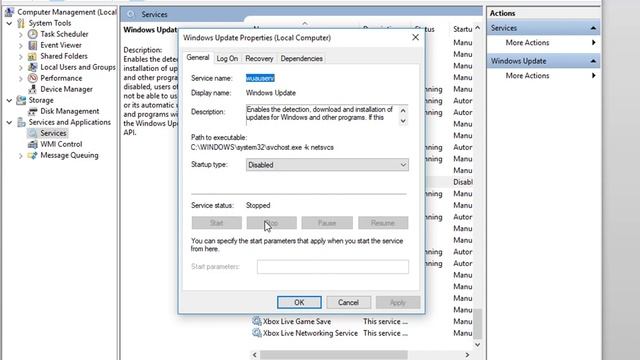
Task: Collapse the Services section in Actions pane
Action: (x=593, y=28)
